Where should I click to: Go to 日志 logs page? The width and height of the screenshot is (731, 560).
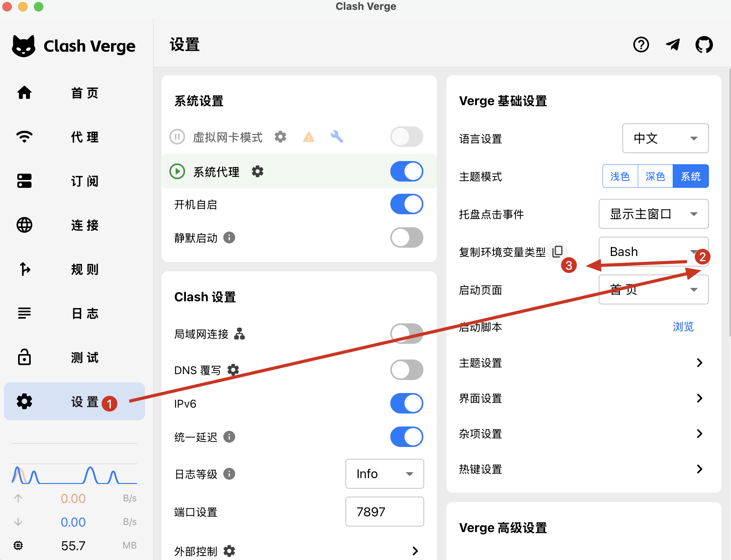click(x=74, y=313)
